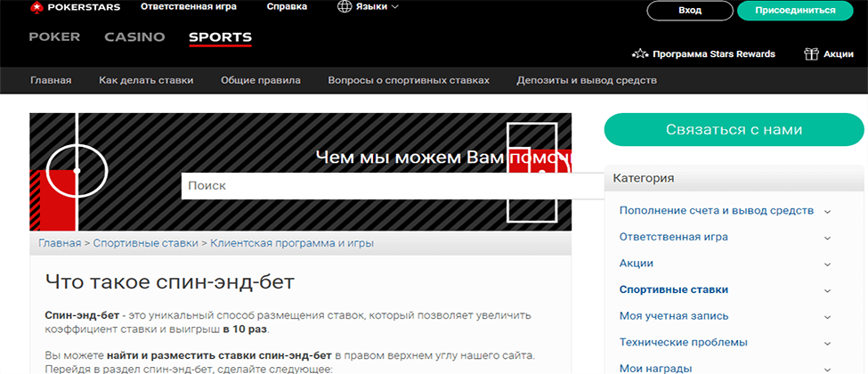Open Вопросы о спортивных ставках
This screenshot has height=374, width=868.
(409, 80)
